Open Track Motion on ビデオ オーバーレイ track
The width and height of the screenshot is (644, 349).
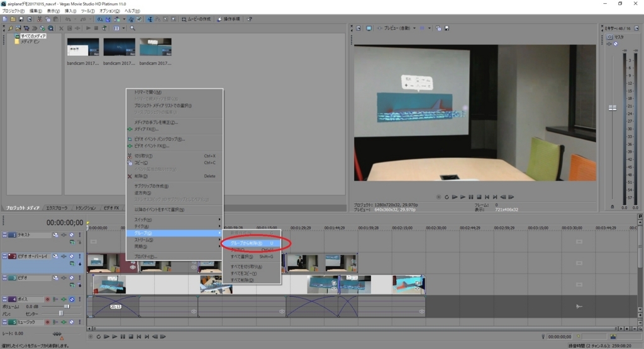tap(55, 256)
